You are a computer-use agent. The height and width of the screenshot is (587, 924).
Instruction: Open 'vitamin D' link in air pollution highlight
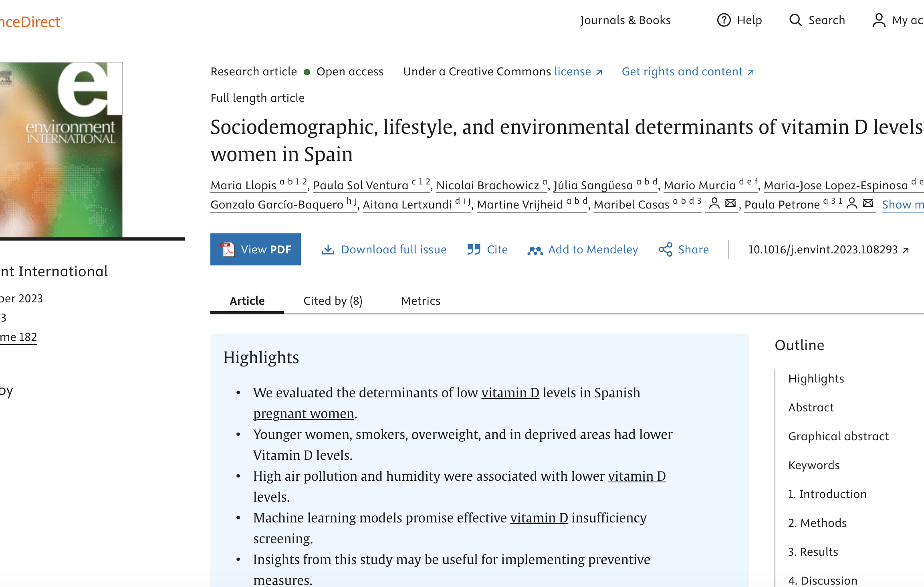[637, 476]
